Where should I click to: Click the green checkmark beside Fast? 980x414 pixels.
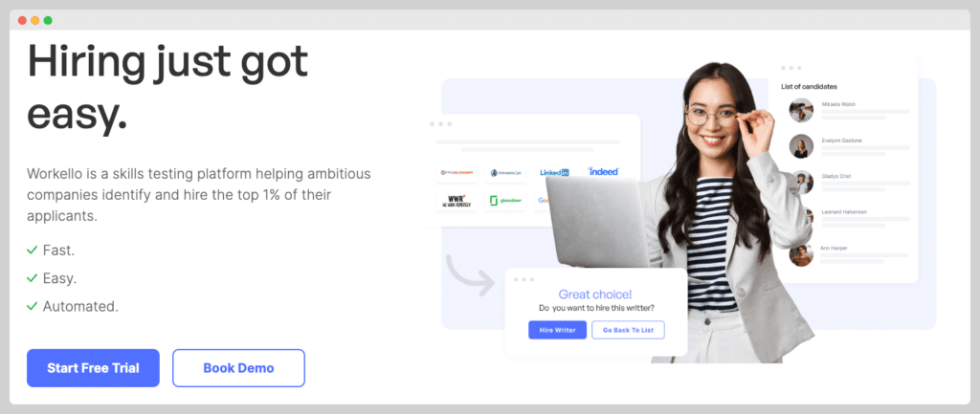point(32,251)
